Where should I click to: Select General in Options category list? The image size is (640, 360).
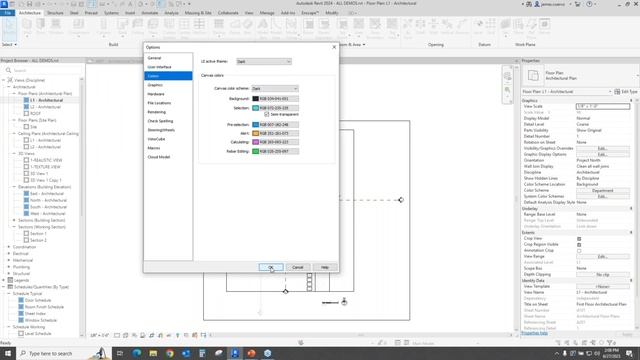click(168, 58)
